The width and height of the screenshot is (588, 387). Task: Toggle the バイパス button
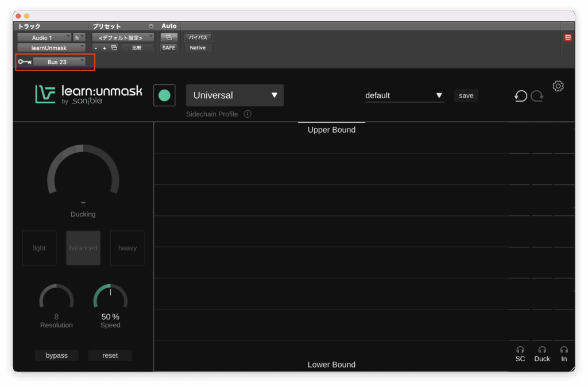198,37
